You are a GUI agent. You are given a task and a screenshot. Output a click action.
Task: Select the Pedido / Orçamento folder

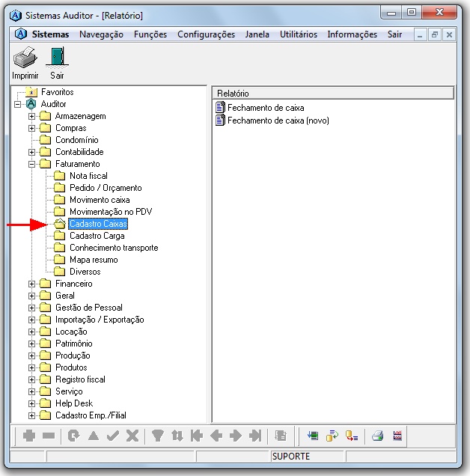pos(106,188)
